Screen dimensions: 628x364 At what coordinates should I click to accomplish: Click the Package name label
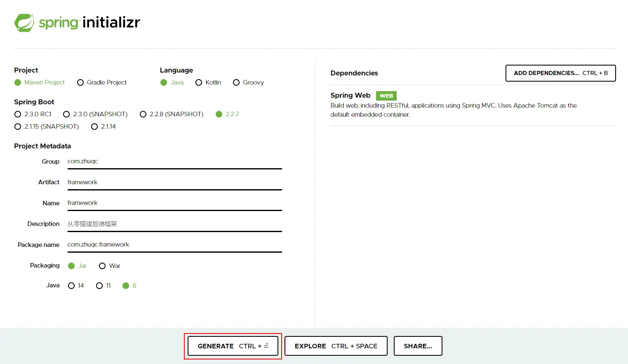point(38,245)
